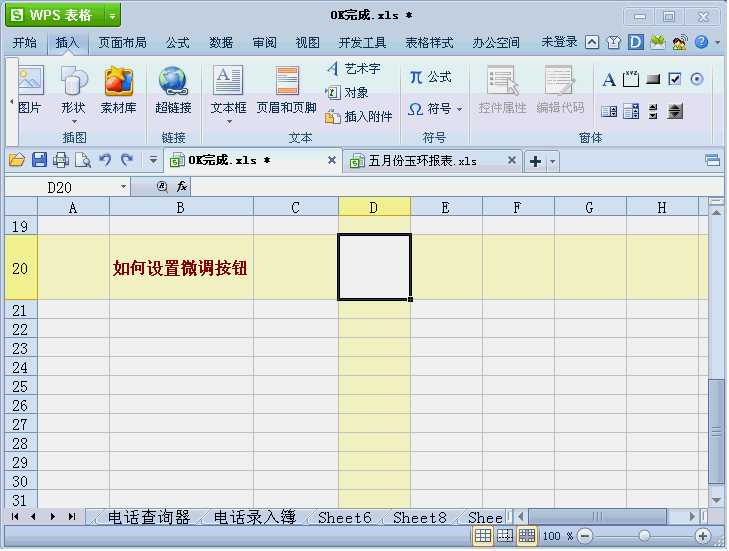Click the fx insert function button
Viewport: 729px width, 551px height.
tap(182, 187)
